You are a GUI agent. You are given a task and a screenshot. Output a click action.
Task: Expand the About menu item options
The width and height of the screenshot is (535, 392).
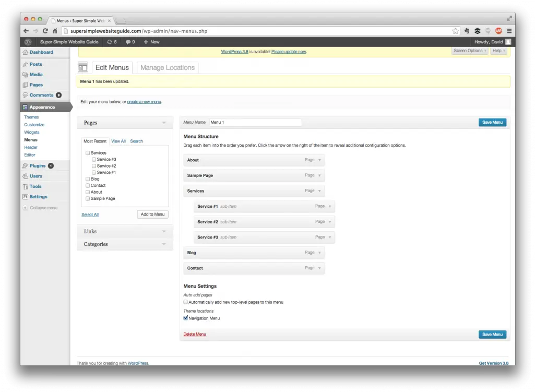pos(320,160)
